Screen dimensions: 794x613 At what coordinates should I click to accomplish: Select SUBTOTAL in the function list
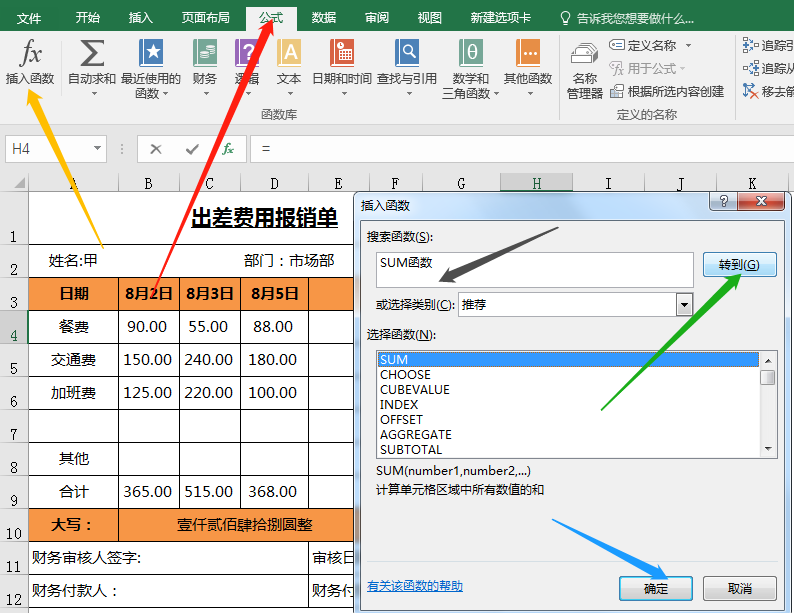568,449
